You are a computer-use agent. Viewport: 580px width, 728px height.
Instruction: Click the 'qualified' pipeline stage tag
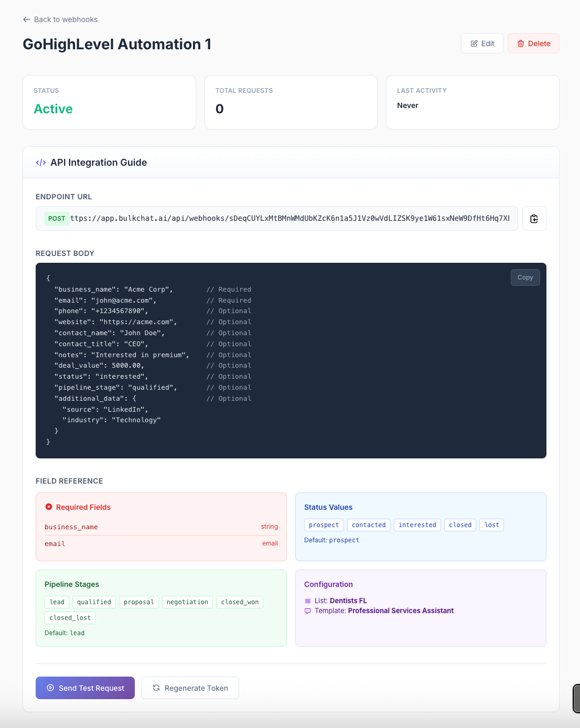point(94,602)
